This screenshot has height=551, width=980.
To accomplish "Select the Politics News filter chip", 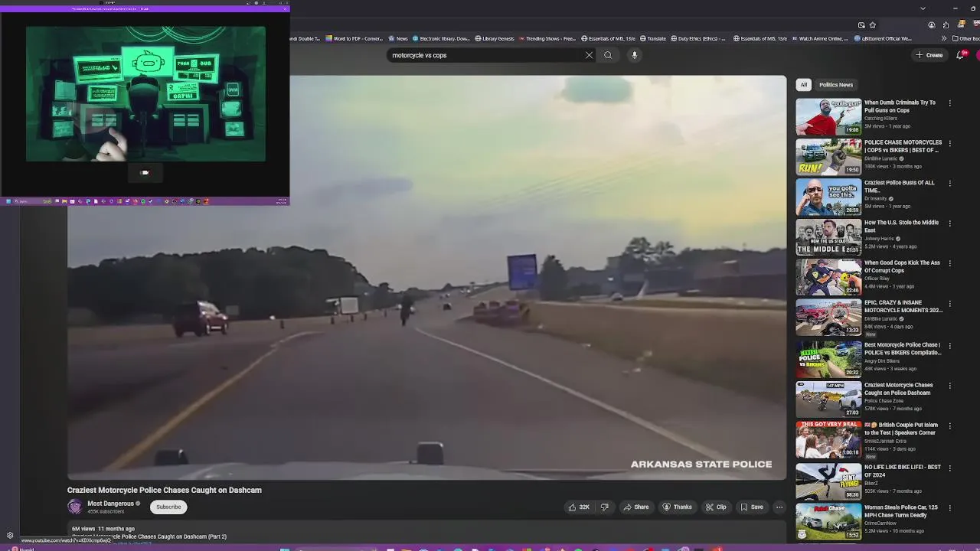I will [836, 85].
